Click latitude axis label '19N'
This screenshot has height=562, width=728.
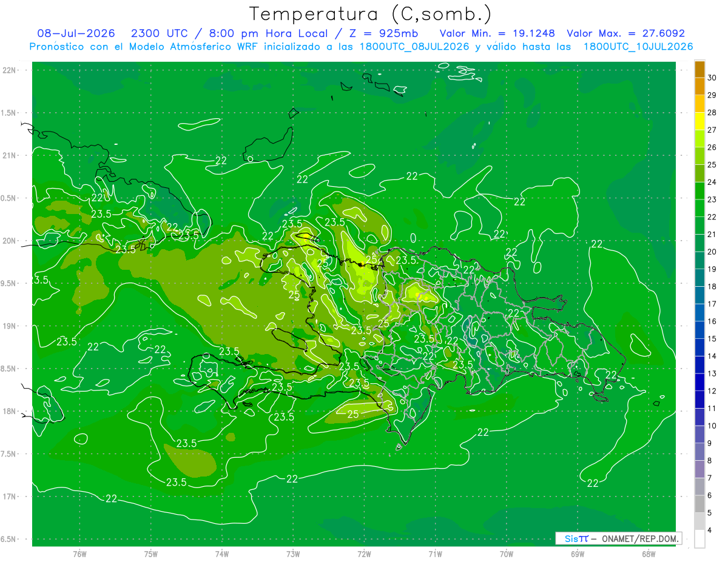(x=10, y=326)
